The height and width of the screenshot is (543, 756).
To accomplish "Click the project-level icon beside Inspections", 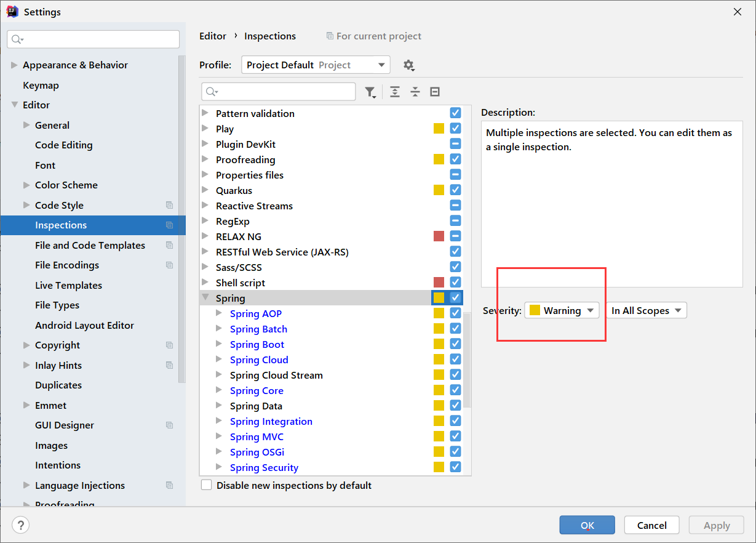I will point(170,225).
